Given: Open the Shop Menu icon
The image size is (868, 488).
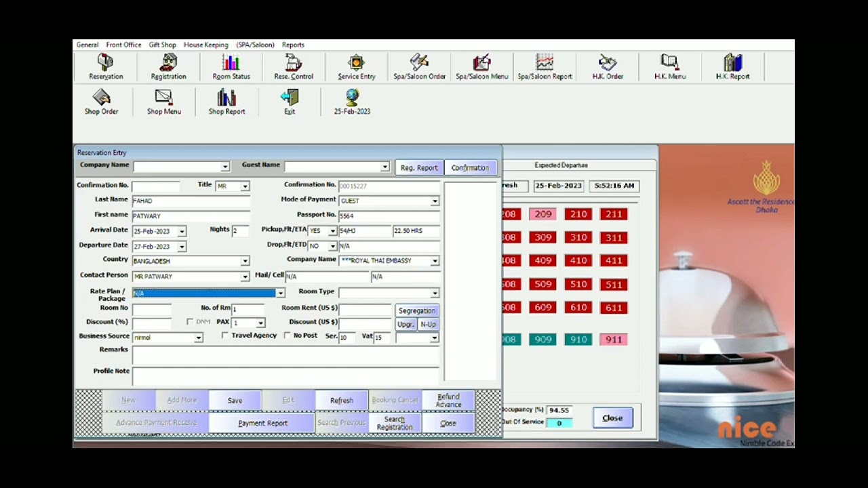Looking at the screenshot, I should (164, 102).
